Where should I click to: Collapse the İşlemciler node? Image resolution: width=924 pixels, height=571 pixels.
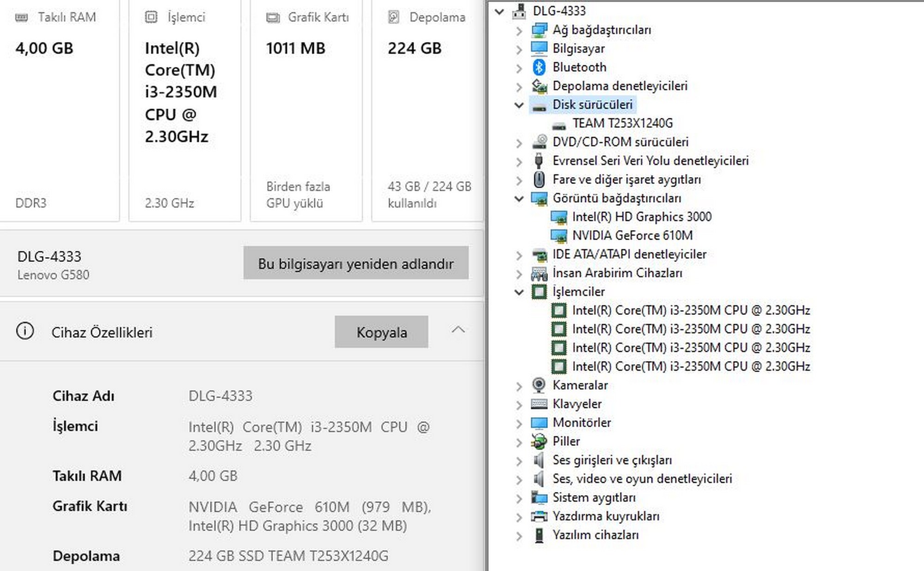coord(519,292)
